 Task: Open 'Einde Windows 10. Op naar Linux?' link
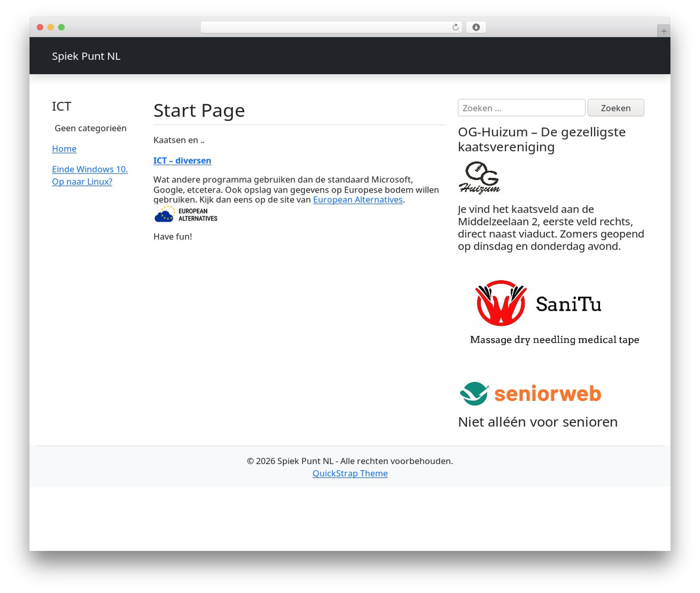(90, 176)
